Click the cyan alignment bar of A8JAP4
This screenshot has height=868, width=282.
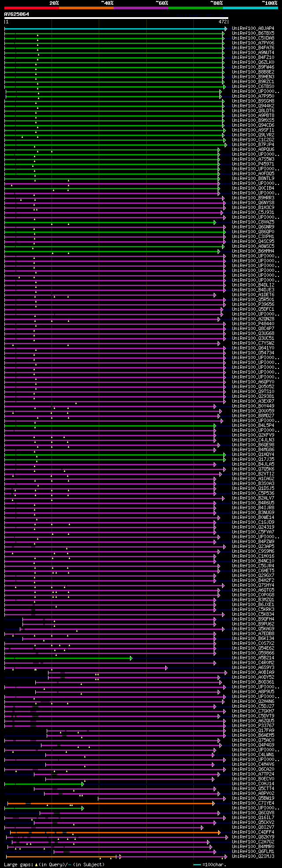pos(116,29)
